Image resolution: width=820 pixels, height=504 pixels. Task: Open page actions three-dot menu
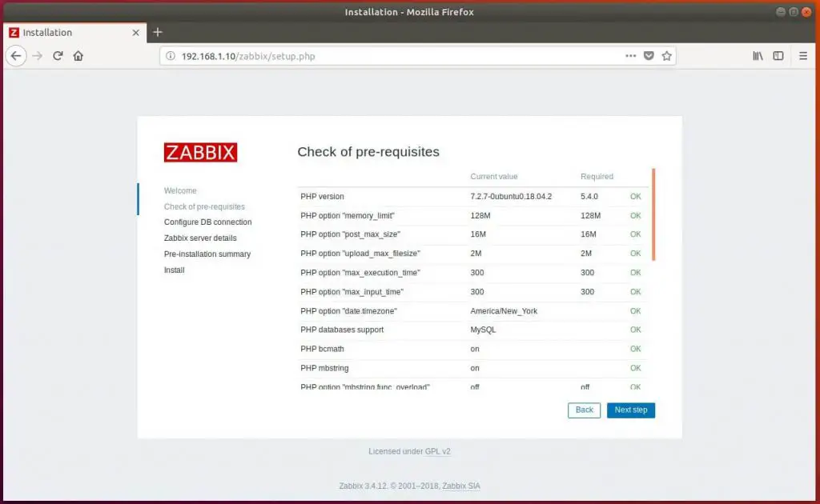(x=631, y=56)
